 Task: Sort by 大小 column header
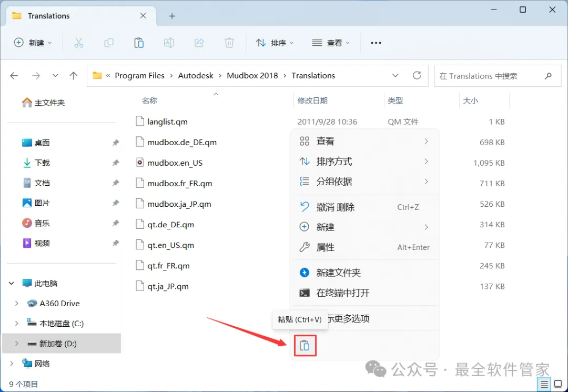tap(470, 100)
